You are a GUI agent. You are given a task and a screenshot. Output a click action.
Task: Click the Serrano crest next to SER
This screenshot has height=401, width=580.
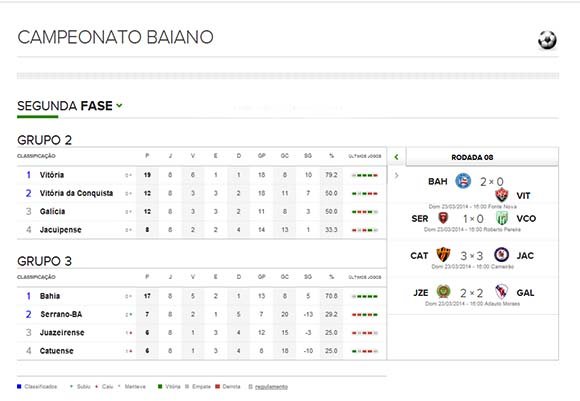point(443,218)
